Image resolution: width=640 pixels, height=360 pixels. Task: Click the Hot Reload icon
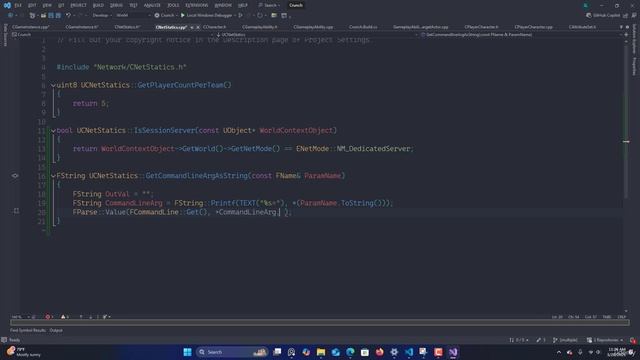(260, 15)
